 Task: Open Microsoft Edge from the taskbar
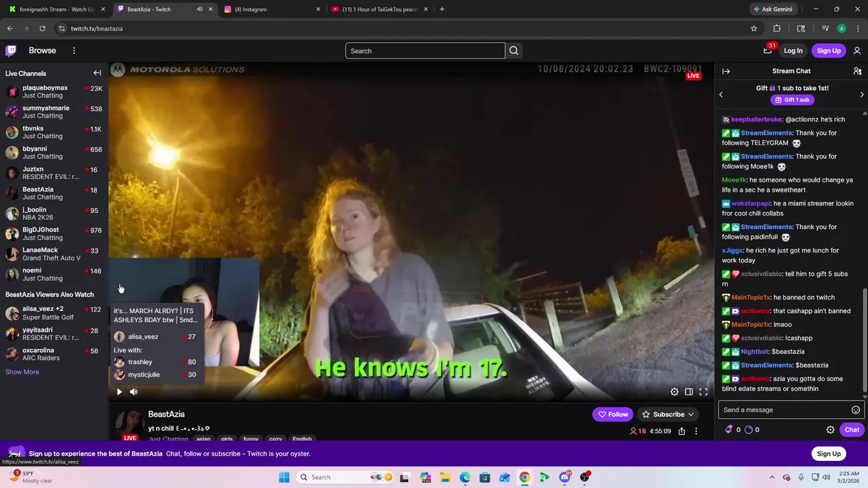(x=465, y=477)
